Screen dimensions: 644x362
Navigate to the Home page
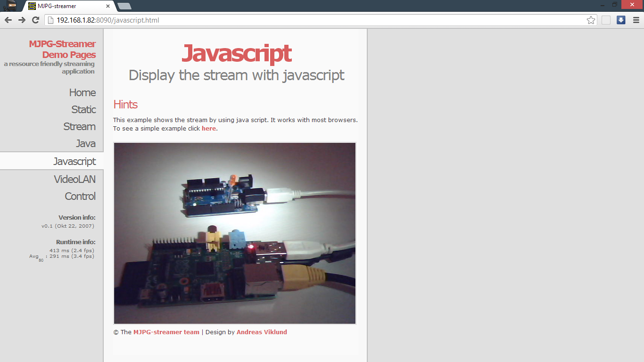[83, 92]
